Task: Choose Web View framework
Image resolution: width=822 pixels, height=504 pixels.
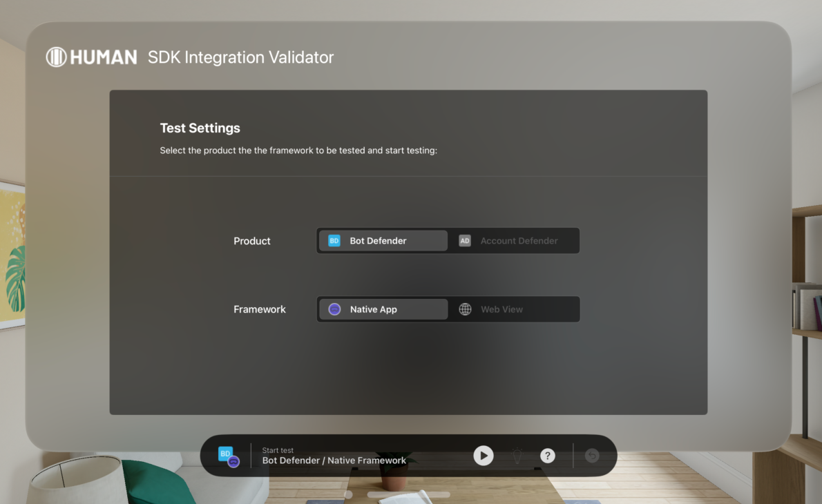Action: click(x=514, y=309)
